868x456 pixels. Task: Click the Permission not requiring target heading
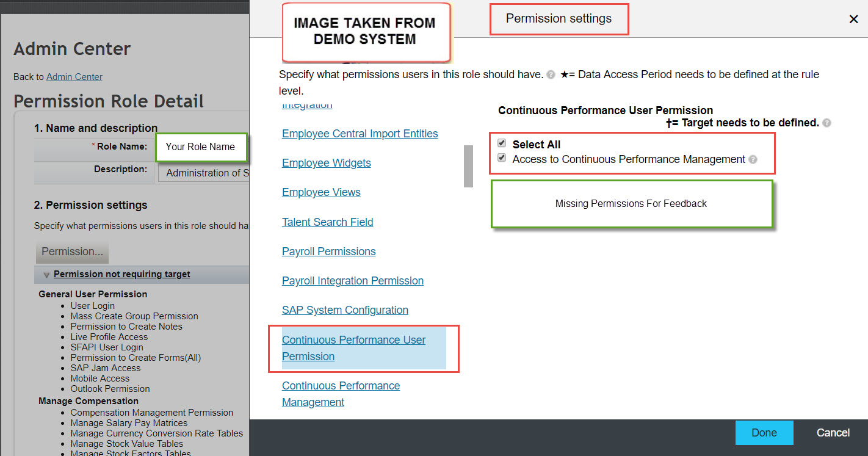122,275
